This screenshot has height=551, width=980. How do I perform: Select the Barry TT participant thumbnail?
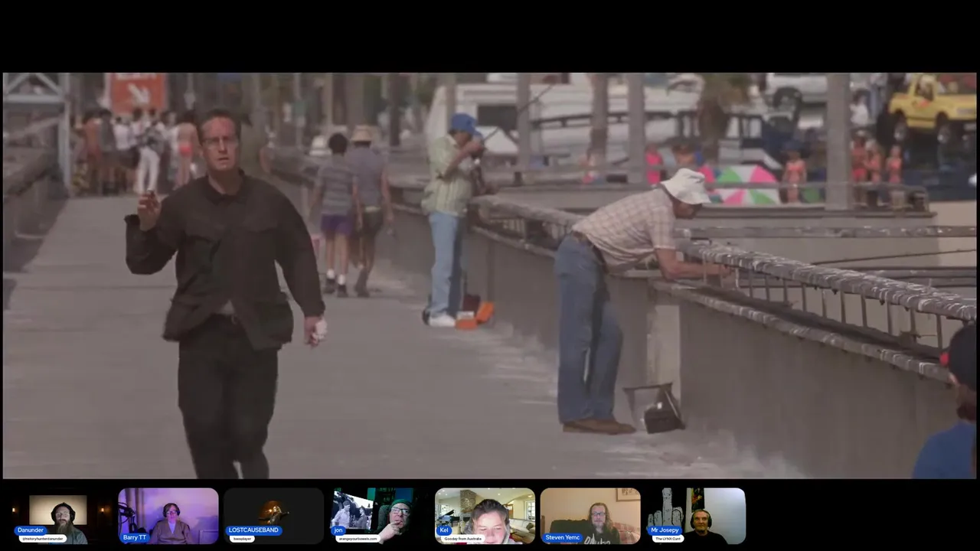(168, 516)
